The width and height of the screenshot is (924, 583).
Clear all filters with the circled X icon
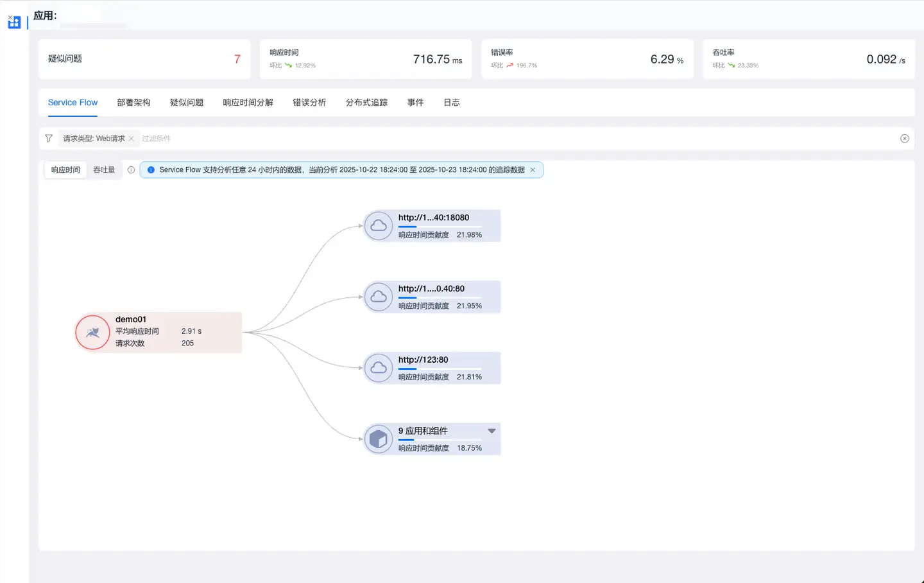tap(904, 139)
